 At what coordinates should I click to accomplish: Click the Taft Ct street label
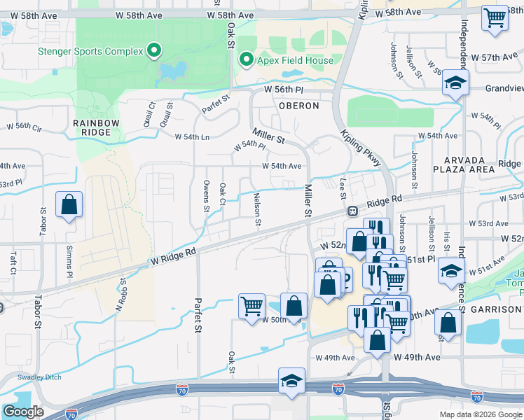pos(13,262)
